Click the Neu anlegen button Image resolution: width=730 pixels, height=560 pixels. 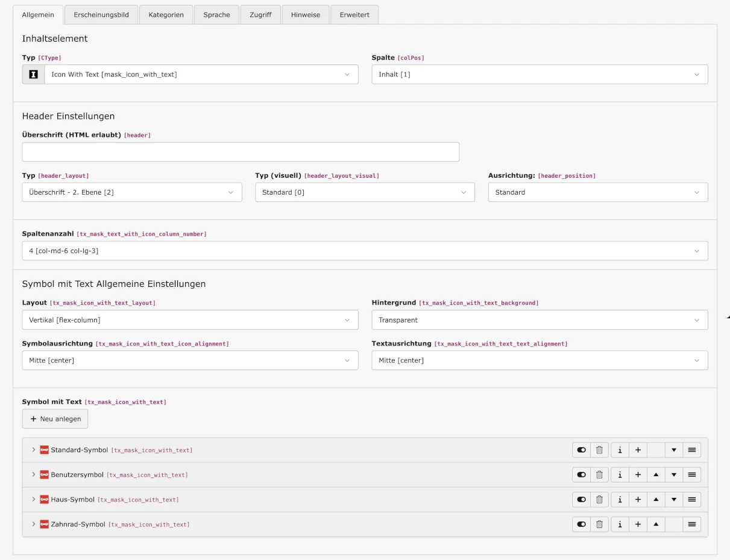[55, 418]
